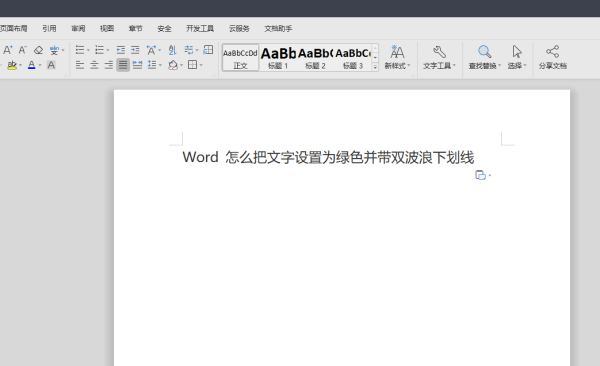The width and height of the screenshot is (600, 366).
Task: Insert a numbered list
Action: click(99, 50)
